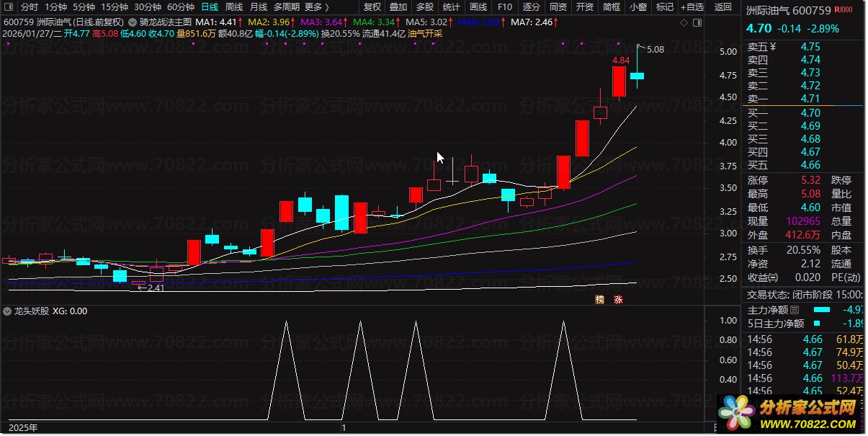Screen dimensions: 868x436
Task: Open the 更多 periods dropdown
Action: coord(316,7)
